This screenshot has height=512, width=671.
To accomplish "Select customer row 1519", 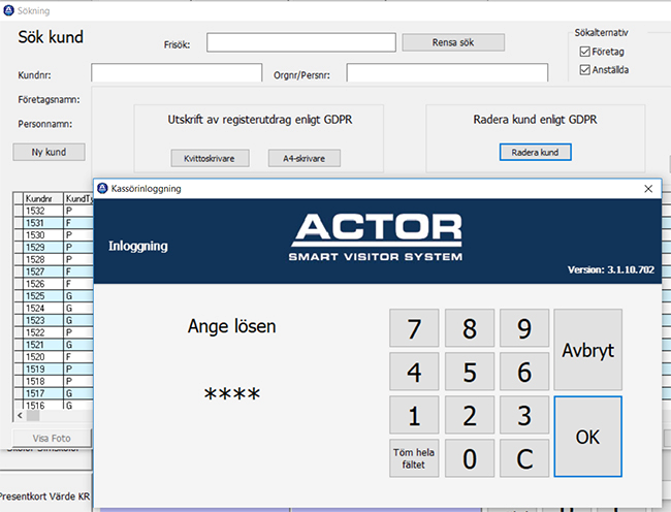I will [53, 369].
